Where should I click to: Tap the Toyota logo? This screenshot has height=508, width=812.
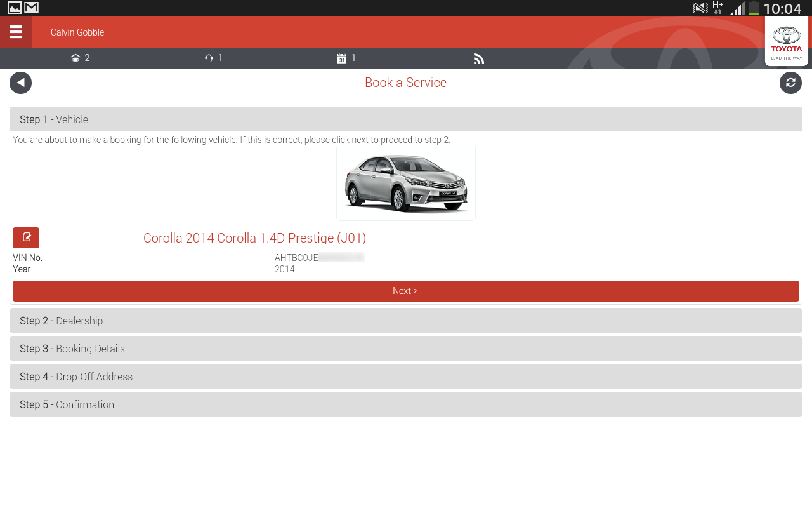click(787, 41)
